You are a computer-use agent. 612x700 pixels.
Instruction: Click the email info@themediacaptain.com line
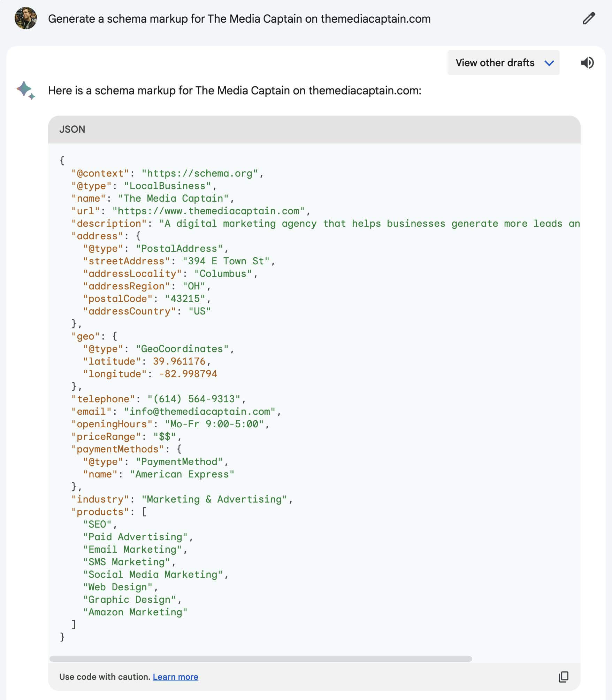pos(176,412)
